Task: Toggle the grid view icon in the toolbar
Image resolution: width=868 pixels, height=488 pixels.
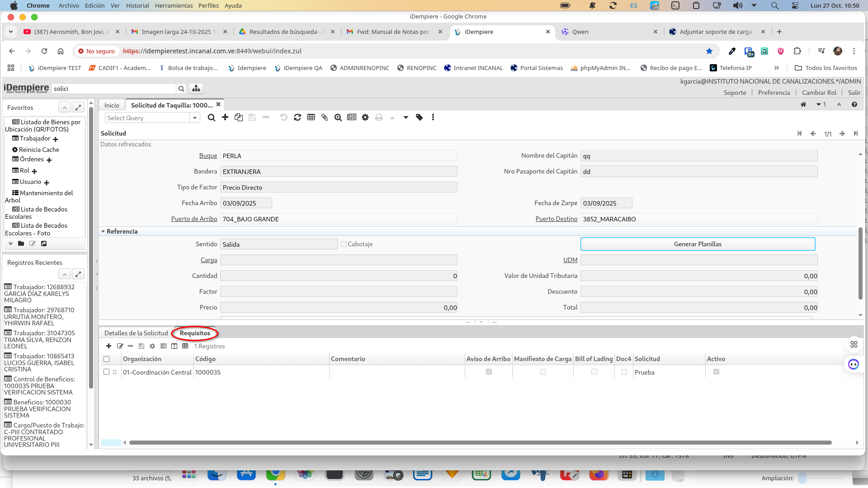Action: pyautogui.click(x=311, y=117)
